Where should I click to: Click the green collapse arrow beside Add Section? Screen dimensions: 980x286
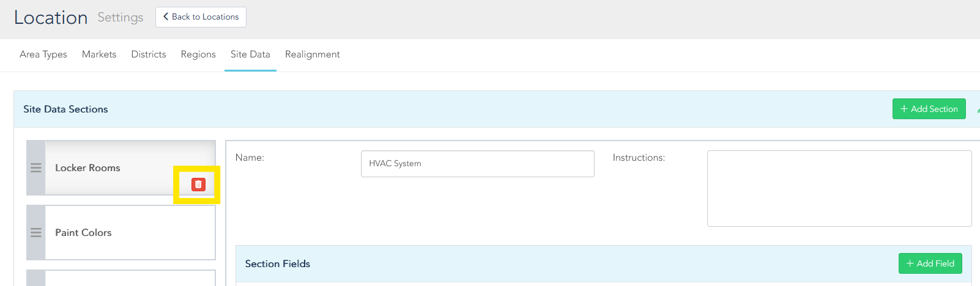[x=978, y=110]
